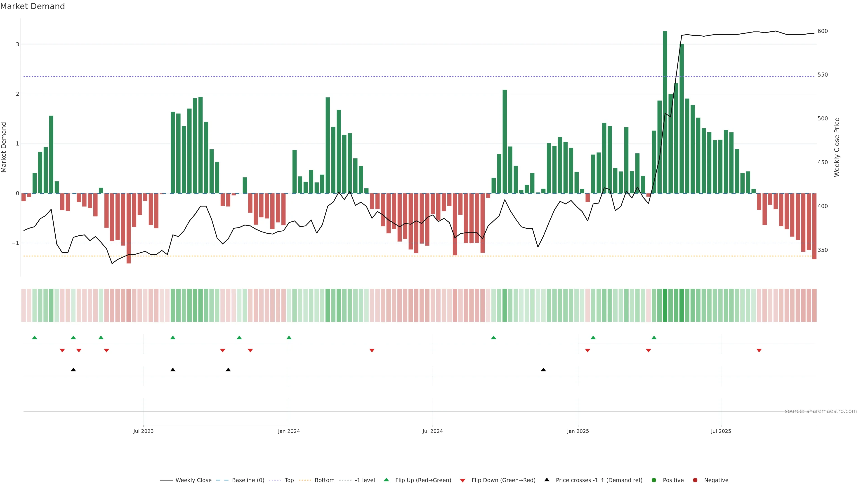
Task: Click the rightmost red flip-down triangle marker
Action: [x=759, y=351]
